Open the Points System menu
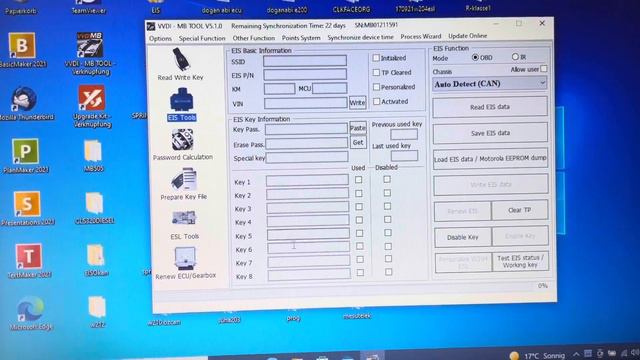The height and width of the screenshot is (360, 640). point(301,38)
